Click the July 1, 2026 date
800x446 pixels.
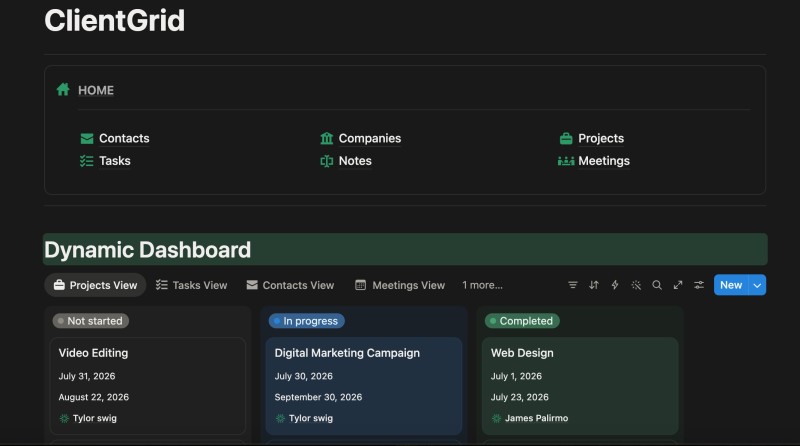pos(516,376)
